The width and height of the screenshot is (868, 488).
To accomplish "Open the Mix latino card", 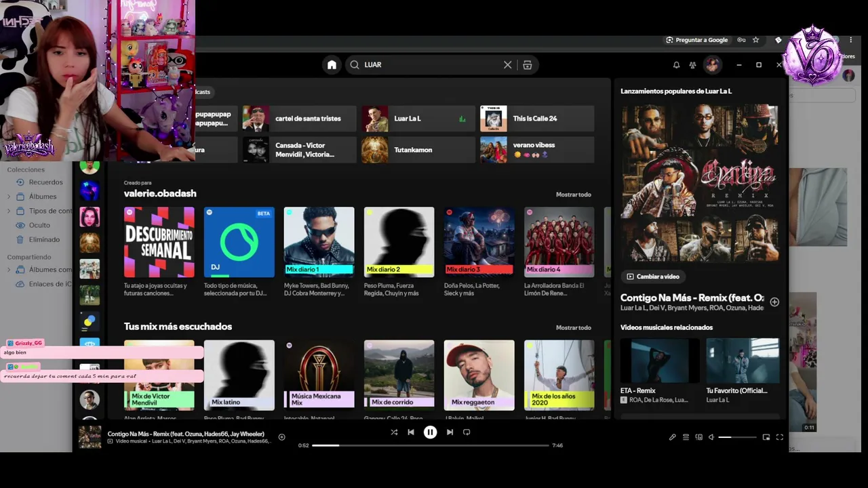I will point(239,380).
